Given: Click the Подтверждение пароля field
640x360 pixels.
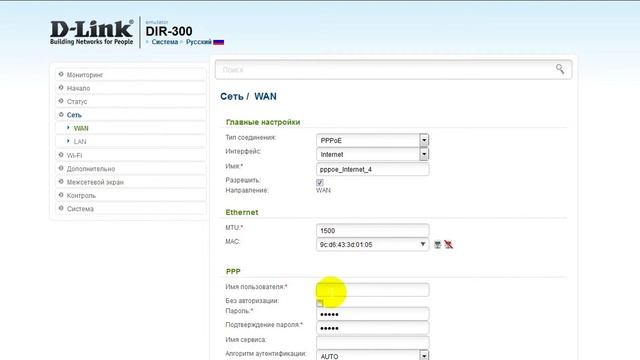Looking at the screenshot, I should 372,328.
